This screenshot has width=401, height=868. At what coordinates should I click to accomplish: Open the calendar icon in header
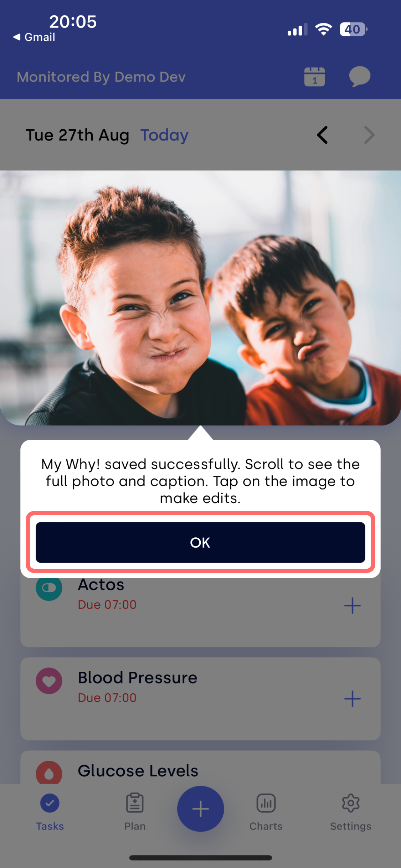pyautogui.click(x=314, y=77)
